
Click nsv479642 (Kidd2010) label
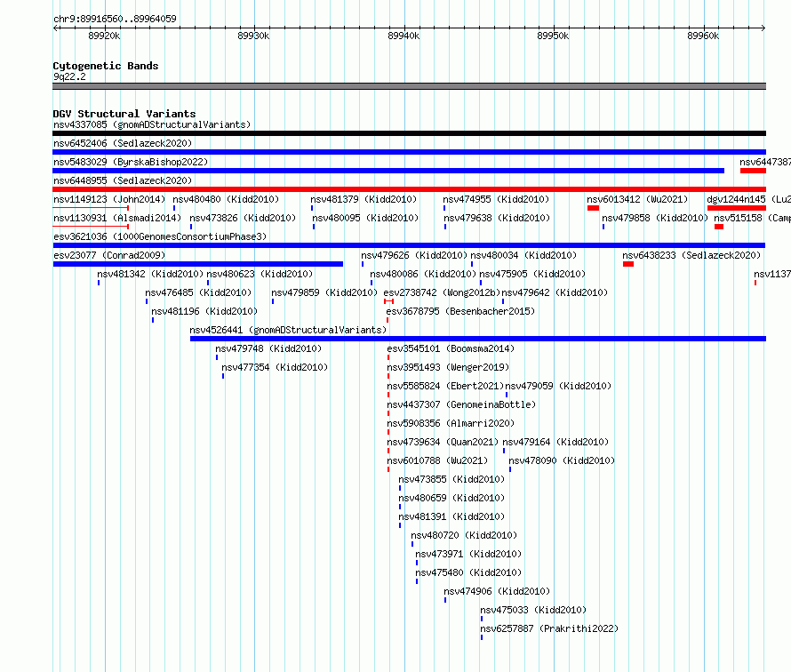click(555, 292)
